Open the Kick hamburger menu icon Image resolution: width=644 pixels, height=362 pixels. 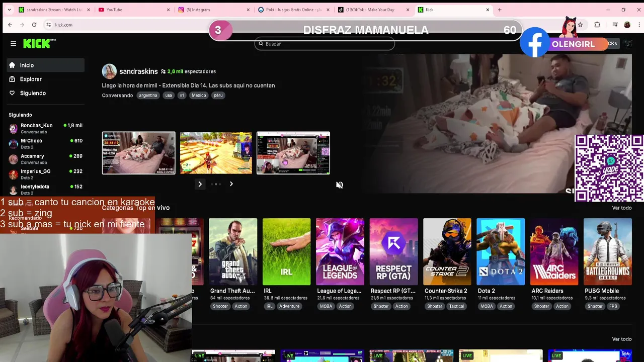(13, 44)
